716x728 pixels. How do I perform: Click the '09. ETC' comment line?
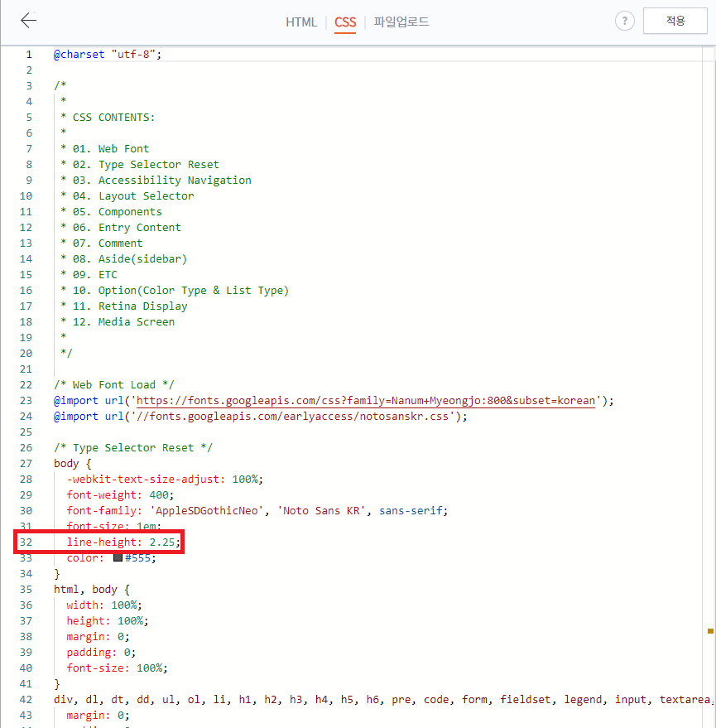coord(89,275)
